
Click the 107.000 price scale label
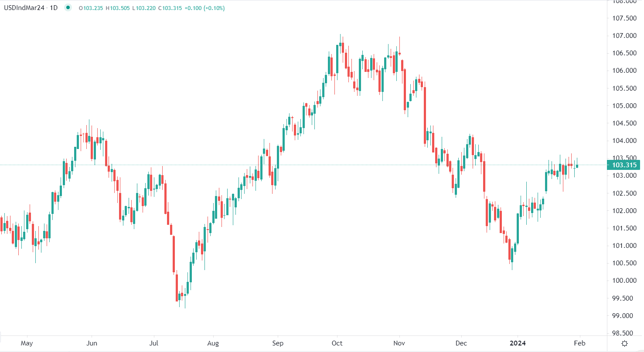624,36
